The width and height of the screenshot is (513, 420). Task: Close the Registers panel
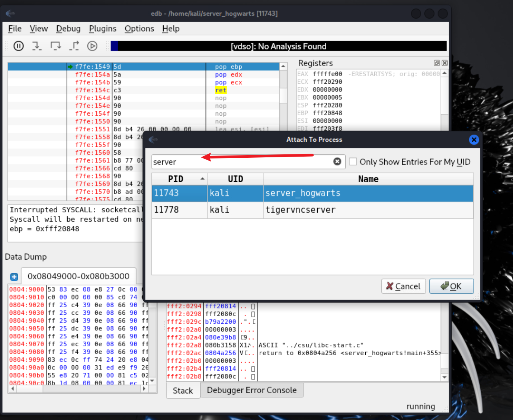click(445, 63)
